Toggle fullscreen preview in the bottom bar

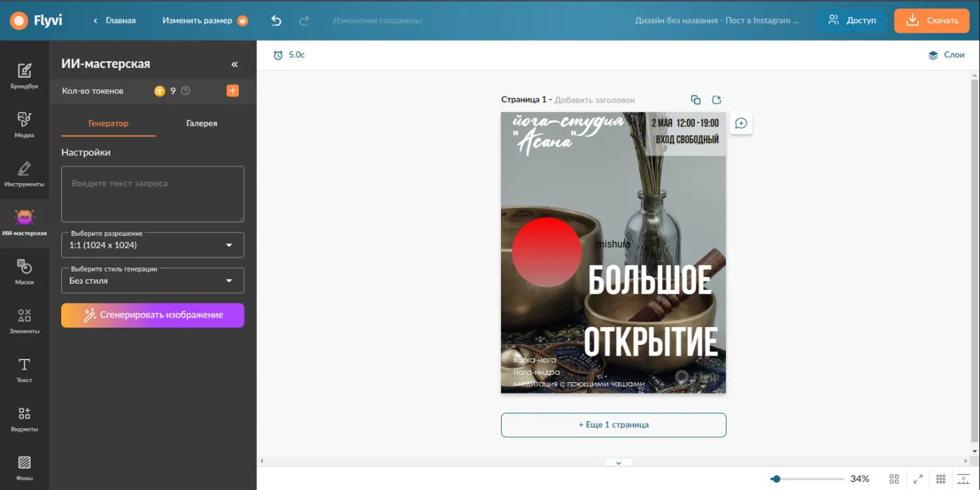click(x=917, y=478)
